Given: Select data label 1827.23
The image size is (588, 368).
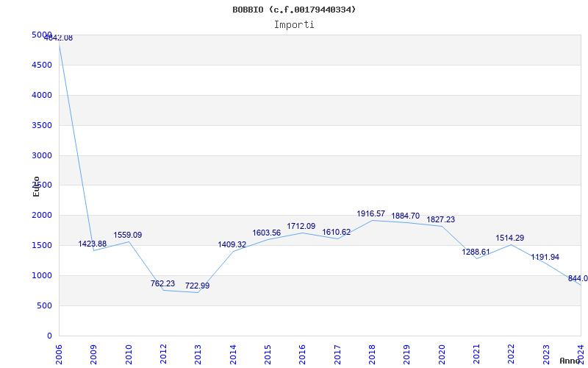Looking at the screenshot, I should (x=440, y=219).
